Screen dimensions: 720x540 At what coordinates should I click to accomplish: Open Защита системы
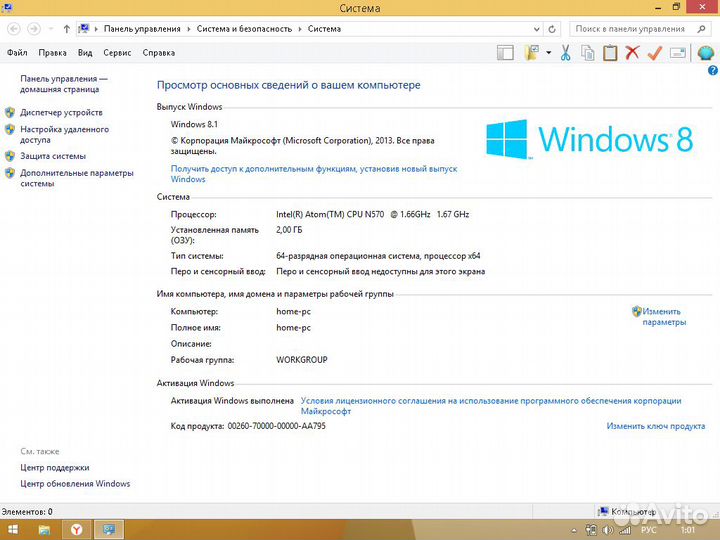coord(53,156)
